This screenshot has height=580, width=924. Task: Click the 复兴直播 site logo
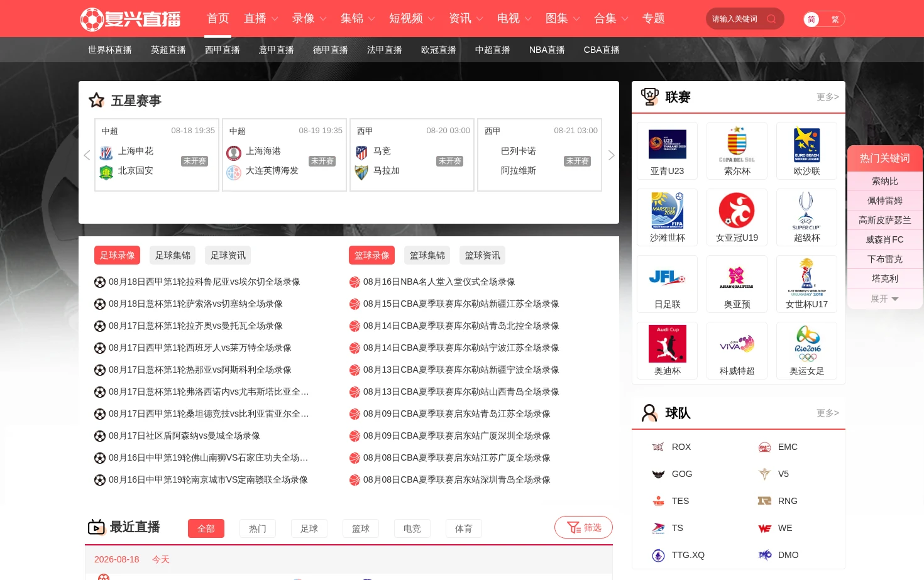(x=131, y=19)
